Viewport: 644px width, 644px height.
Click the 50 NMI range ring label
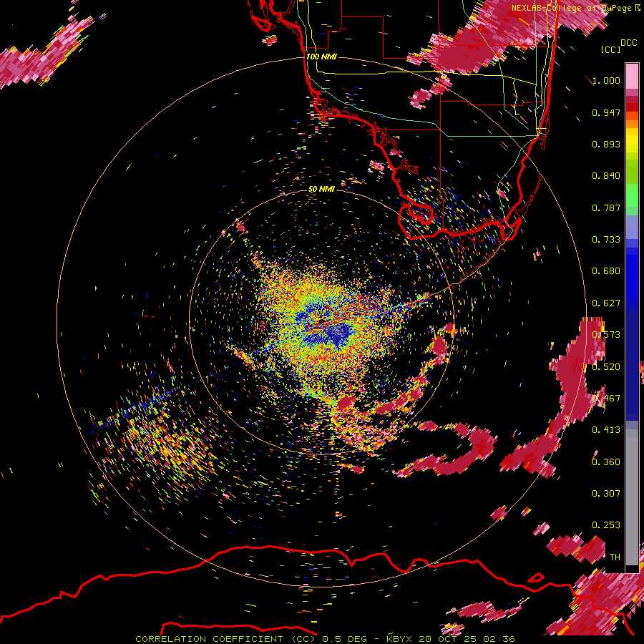click(x=321, y=189)
